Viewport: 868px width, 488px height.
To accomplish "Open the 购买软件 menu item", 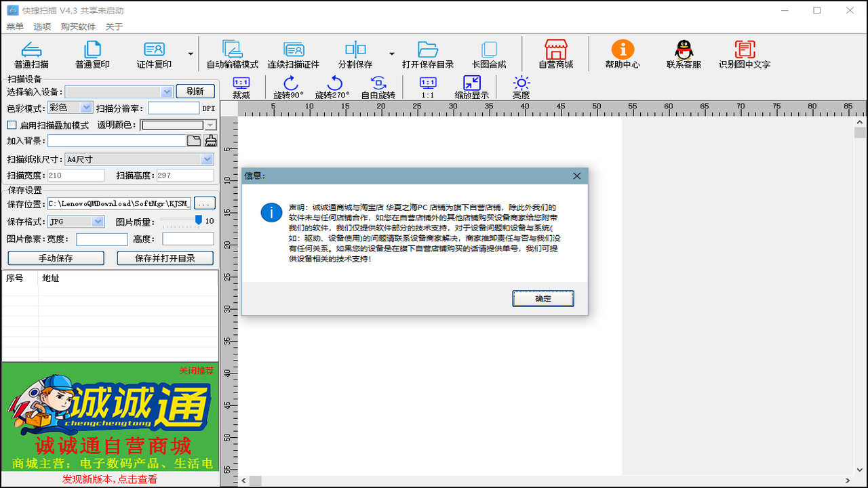I will (77, 26).
